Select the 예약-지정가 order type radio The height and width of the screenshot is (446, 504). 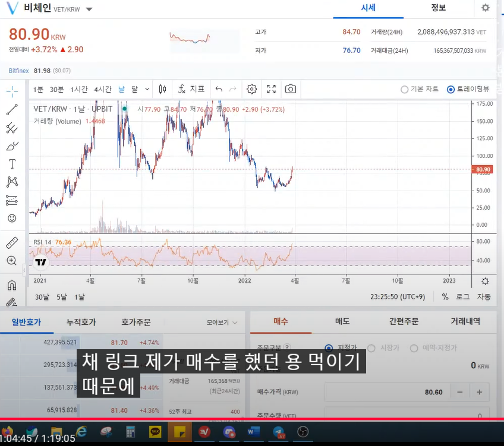pos(414,348)
